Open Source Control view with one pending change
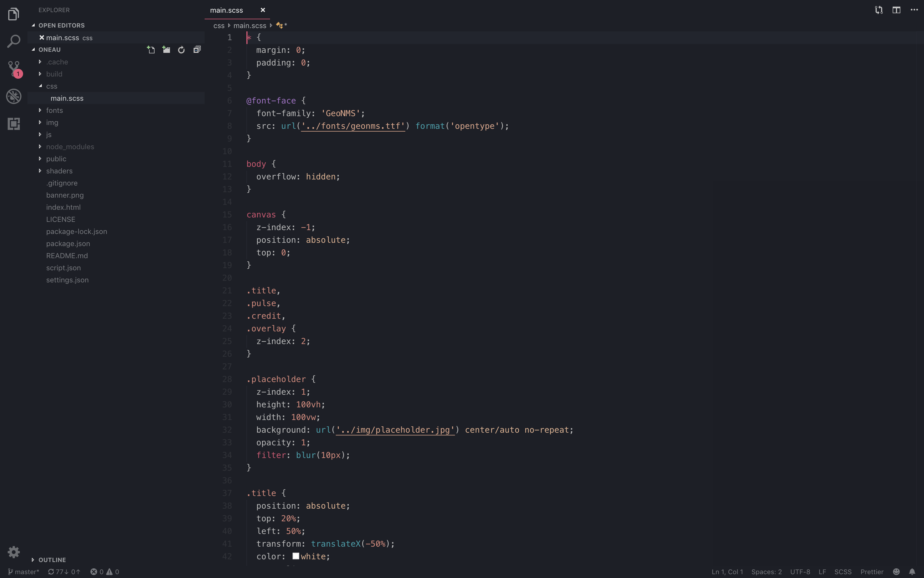924x578 pixels. (x=15, y=69)
